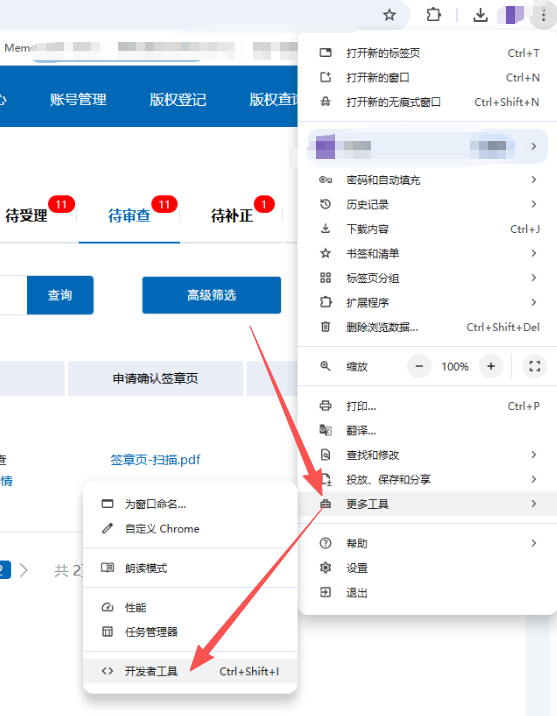Screen dimensions: 557x716
Task: Expand 查找和修改 submenu arrow
Action: click(x=534, y=454)
